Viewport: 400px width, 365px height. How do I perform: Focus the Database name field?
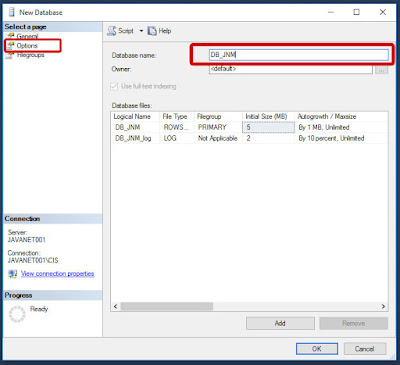pyautogui.click(x=299, y=55)
